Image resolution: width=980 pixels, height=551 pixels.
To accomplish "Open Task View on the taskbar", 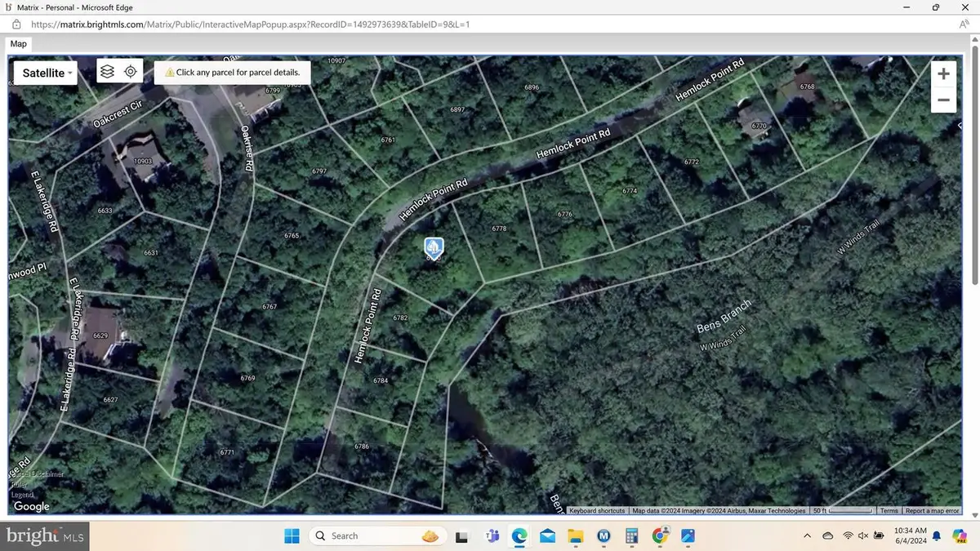I will click(x=462, y=536).
